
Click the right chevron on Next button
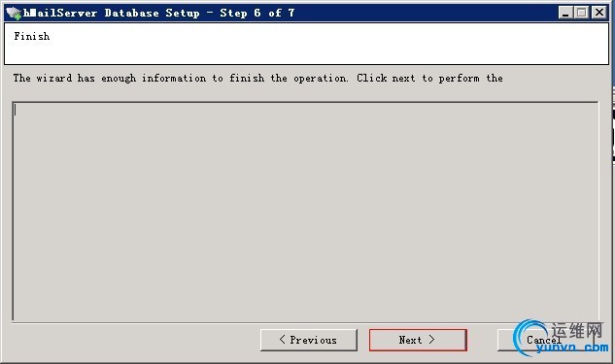[431, 340]
